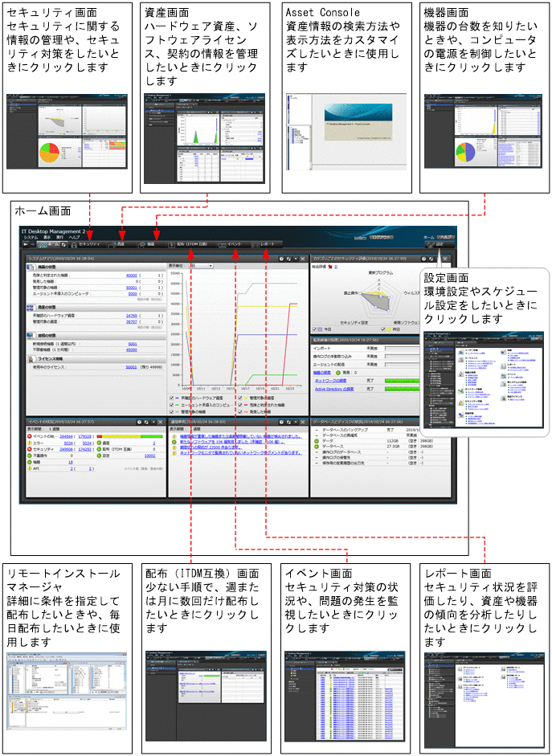The height and width of the screenshot is (756, 552).
Task: Open the システムサマリ panel options dropdown
Action: tap(295, 259)
